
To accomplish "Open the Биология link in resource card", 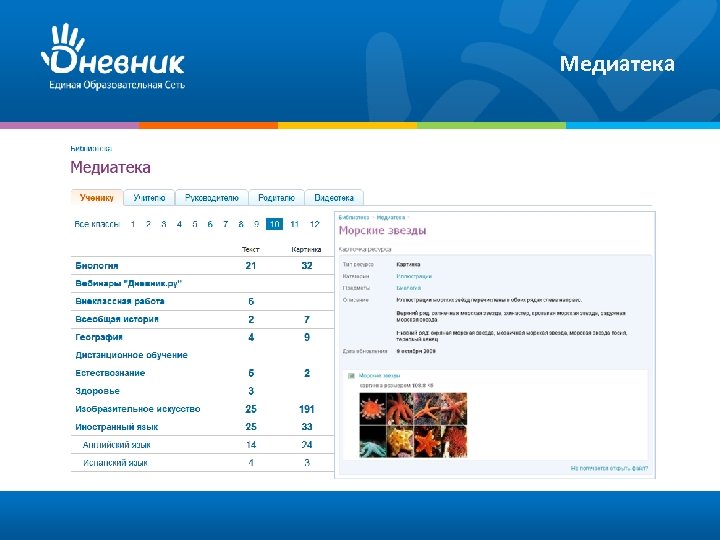I will pos(408,288).
